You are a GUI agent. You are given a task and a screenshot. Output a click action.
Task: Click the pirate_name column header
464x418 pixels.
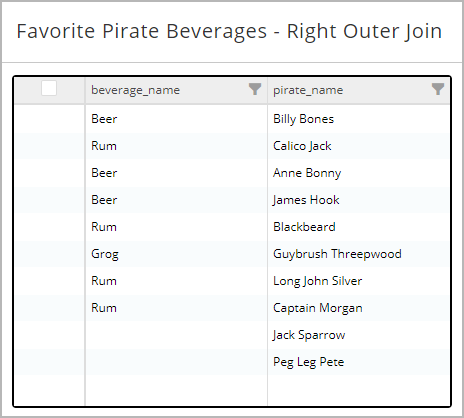[359, 90]
